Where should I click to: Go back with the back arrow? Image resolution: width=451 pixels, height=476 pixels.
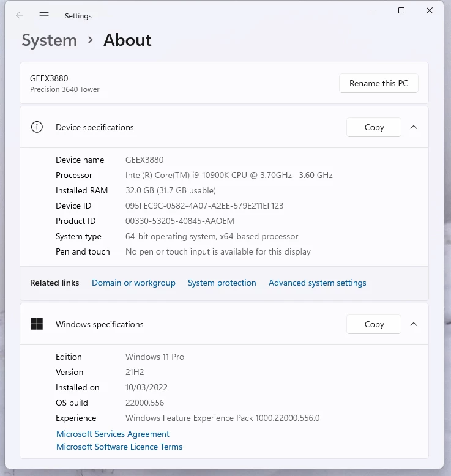20,15
